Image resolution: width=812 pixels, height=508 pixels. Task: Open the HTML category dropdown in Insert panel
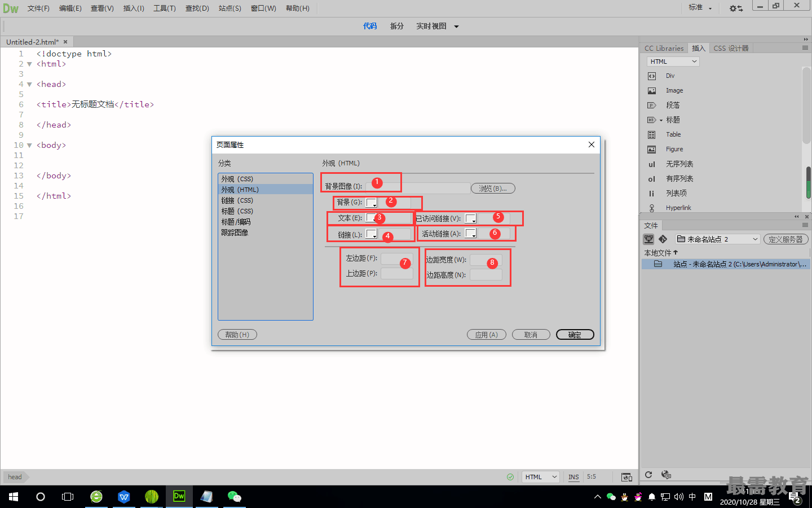point(673,62)
